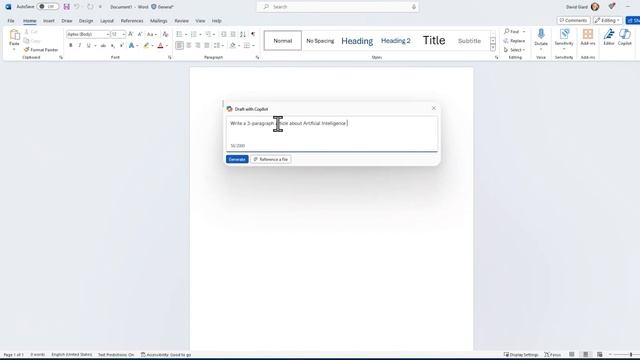Open the font name dropdown

[x=108, y=34]
